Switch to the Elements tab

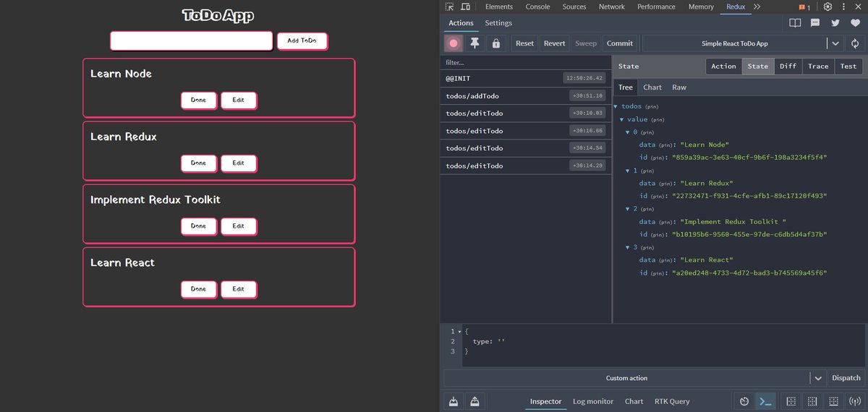(x=499, y=7)
